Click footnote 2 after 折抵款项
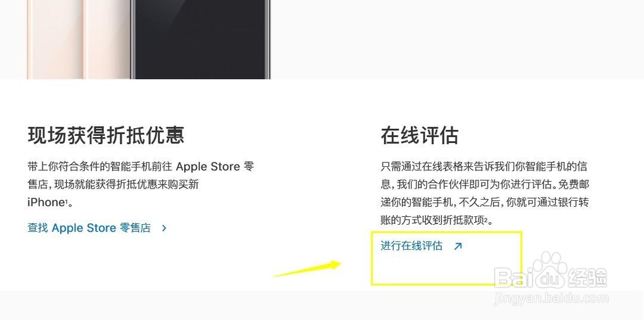 pos(486,219)
